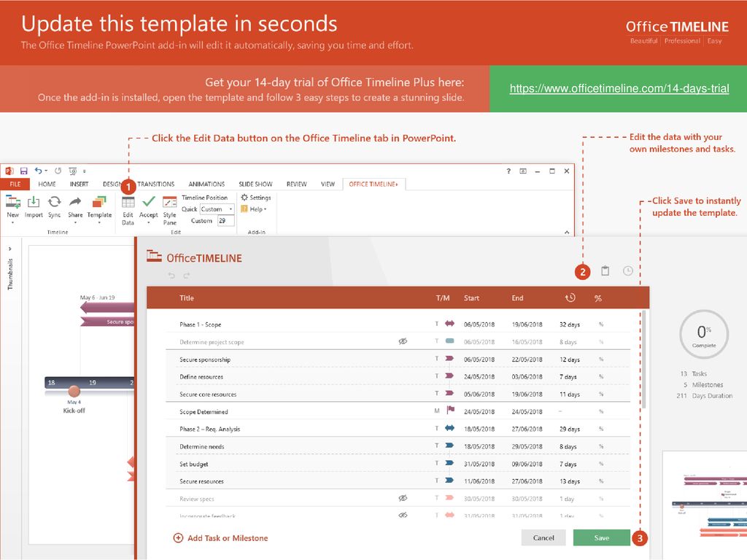Click the green Save button

[601, 537]
